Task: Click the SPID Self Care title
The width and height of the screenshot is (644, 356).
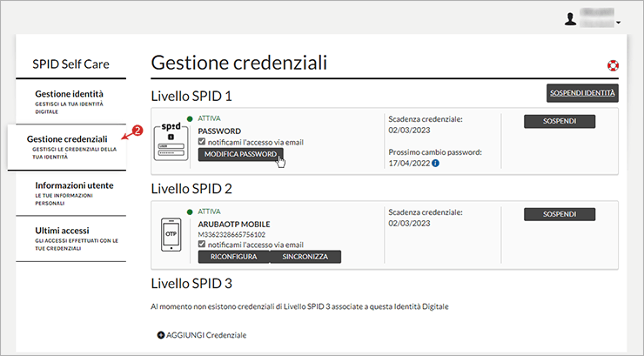Action: pos(70,64)
